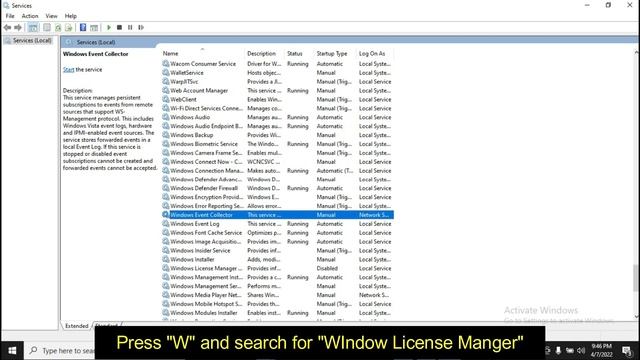Image resolution: width=640 pixels, height=360 pixels.
Task: Click the microphone icon in system tray
Action: pyautogui.click(x=558, y=351)
